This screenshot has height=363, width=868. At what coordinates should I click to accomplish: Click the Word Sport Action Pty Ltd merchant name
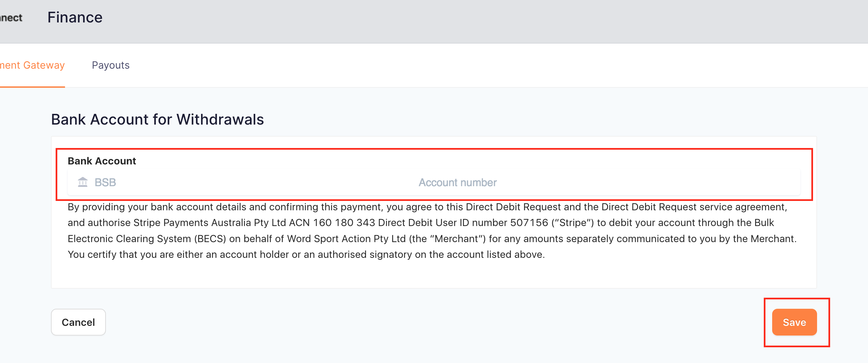(347, 238)
